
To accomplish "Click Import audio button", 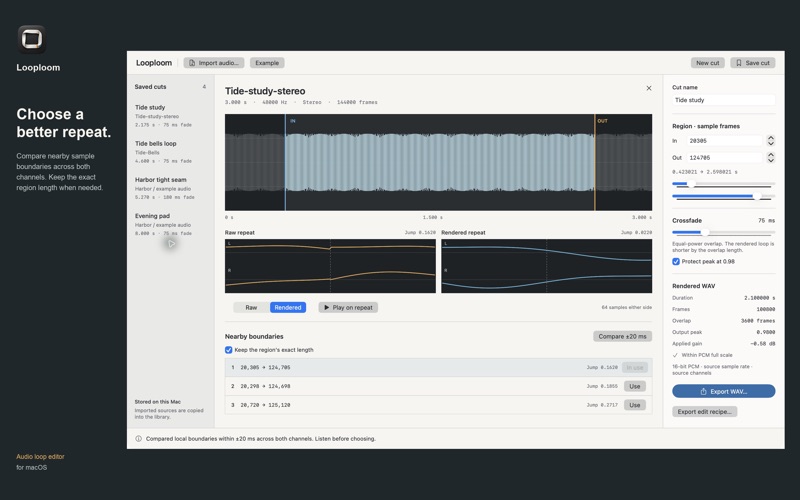I will 214,63.
